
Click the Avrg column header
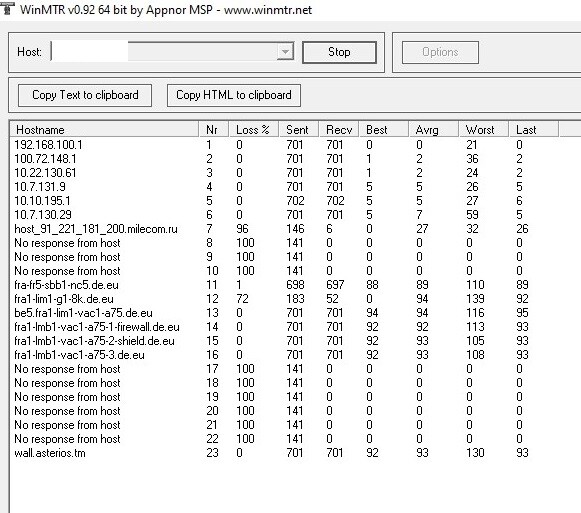[x=434, y=130]
